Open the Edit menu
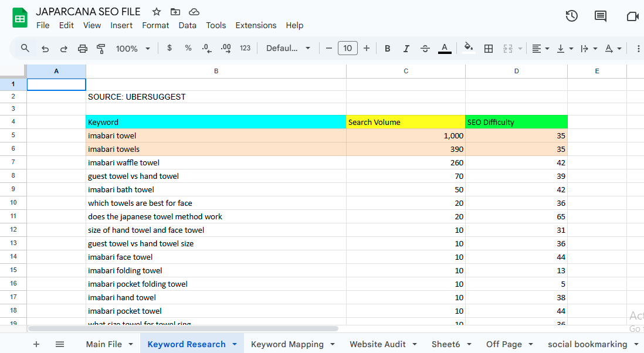The width and height of the screenshot is (644, 353). 66,25
